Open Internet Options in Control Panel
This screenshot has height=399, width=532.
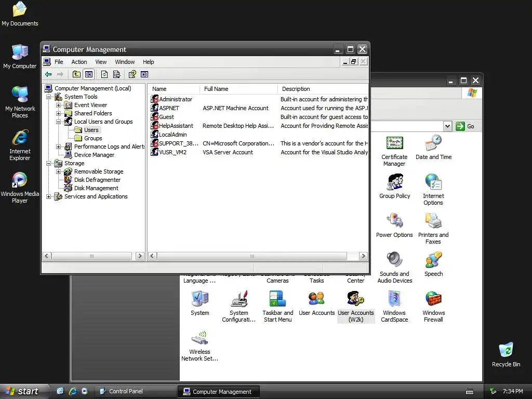(x=433, y=190)
